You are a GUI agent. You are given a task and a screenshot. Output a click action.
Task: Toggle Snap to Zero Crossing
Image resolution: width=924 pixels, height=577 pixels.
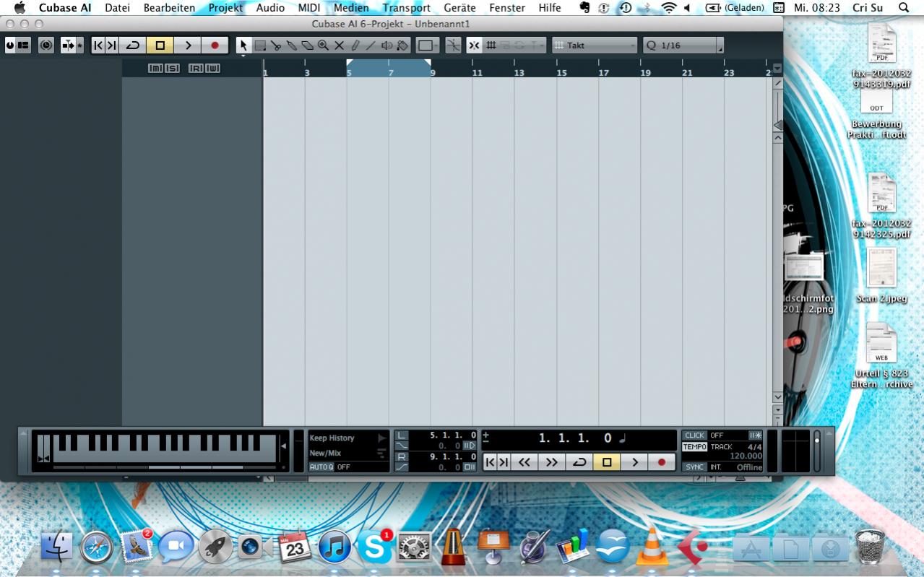pyautogui.click(x=453, y=45)
